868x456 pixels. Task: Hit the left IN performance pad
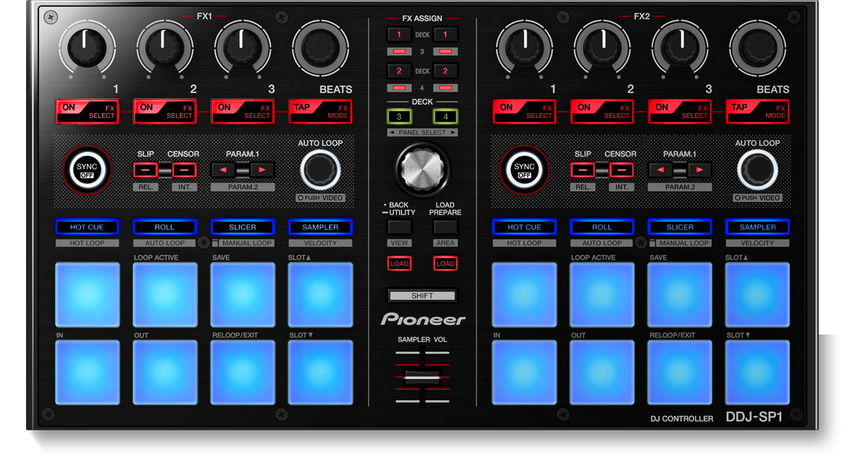(88, 372)
